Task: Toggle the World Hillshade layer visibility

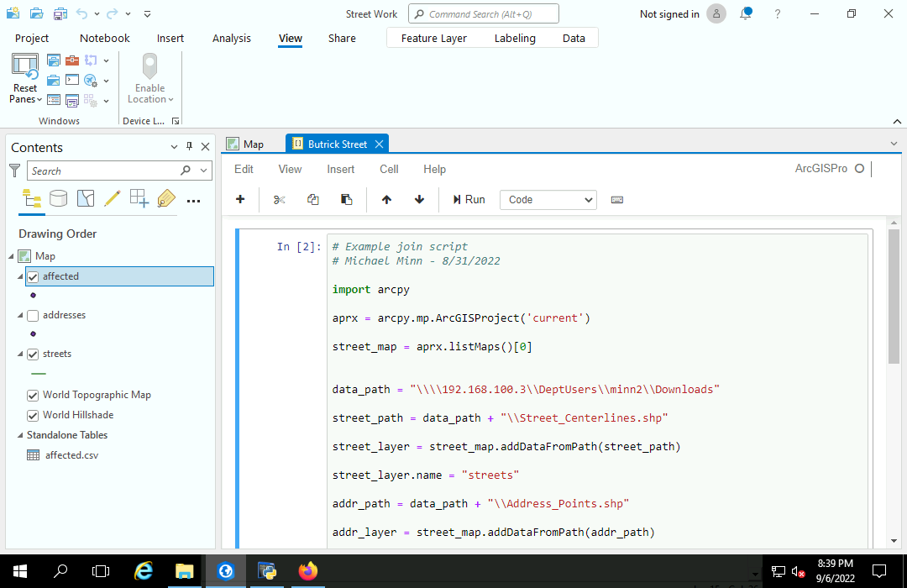Action: (32, 414)
